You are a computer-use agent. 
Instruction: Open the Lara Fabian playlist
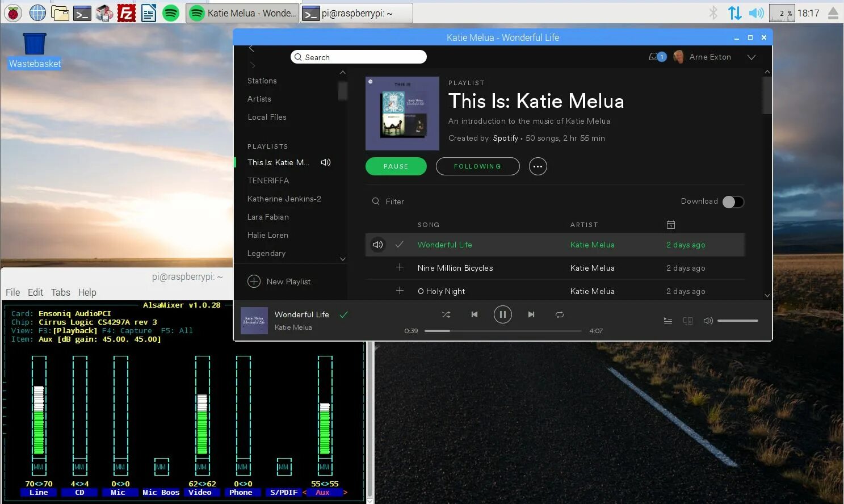[x=268, y=217]
